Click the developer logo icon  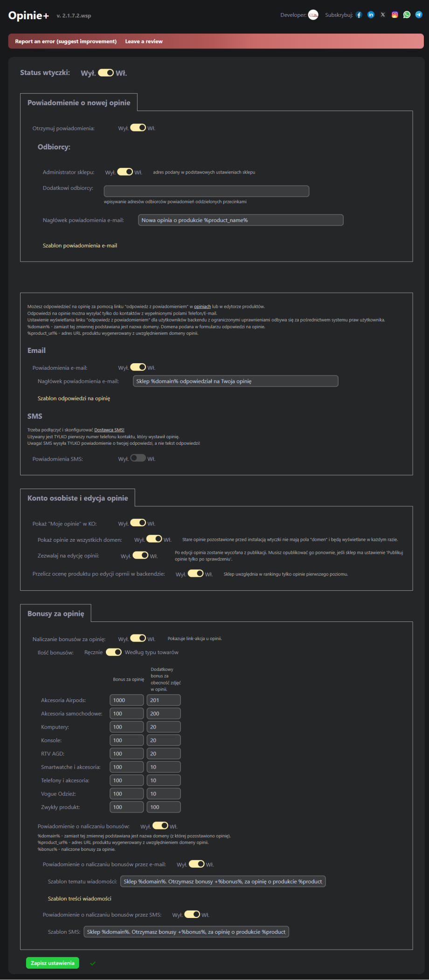click(313, 15)
